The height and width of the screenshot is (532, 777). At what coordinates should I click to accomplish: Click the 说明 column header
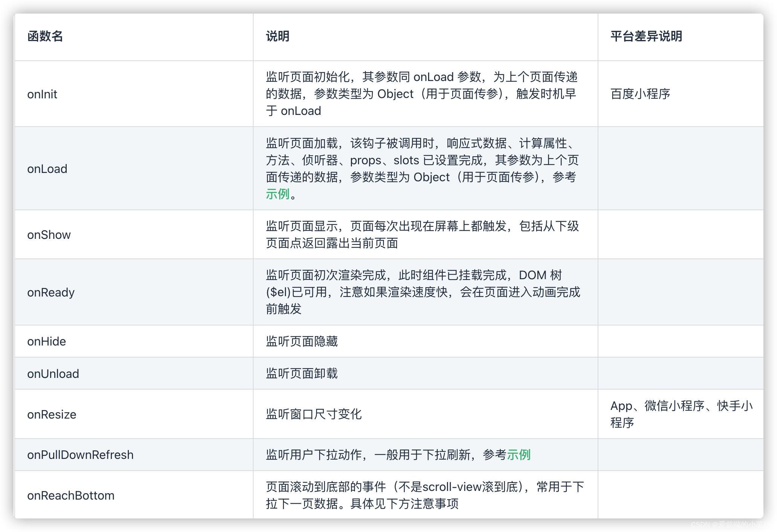pos(277,36)
